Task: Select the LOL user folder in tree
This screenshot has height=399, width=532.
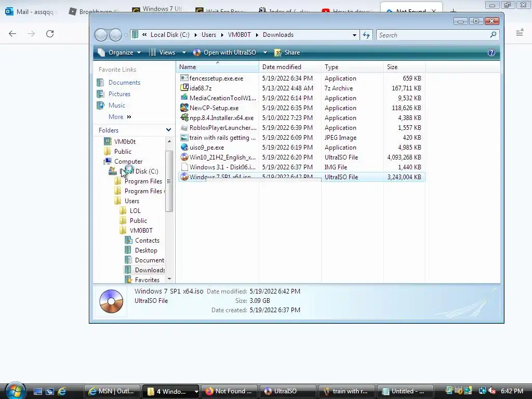Action: [135, 211]
